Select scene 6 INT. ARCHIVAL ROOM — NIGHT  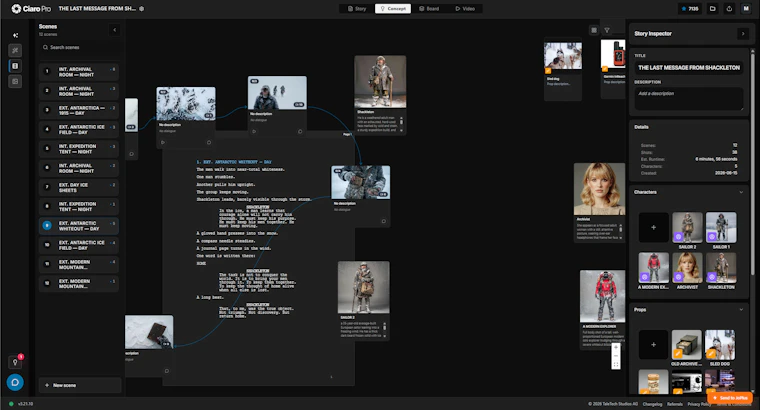(x=79, y=168)
